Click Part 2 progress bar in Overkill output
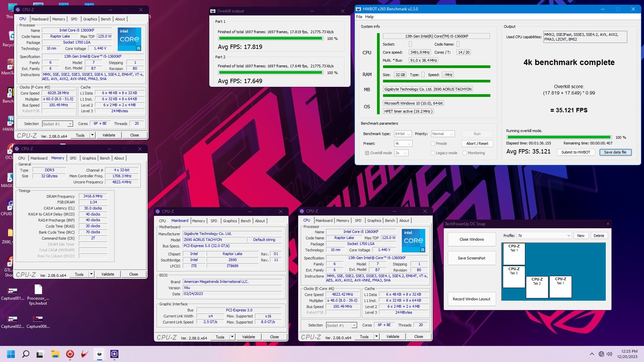644x362 pixels. (x=270, y=72)
